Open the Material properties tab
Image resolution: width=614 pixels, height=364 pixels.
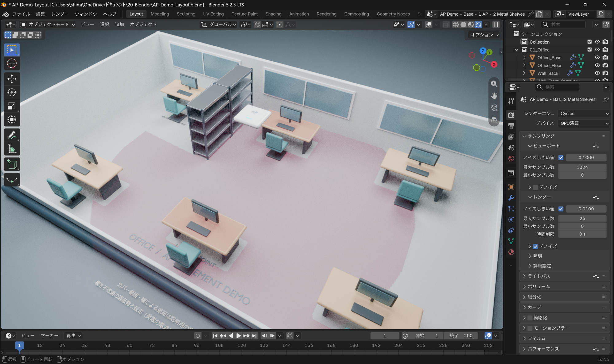point(511,252)
